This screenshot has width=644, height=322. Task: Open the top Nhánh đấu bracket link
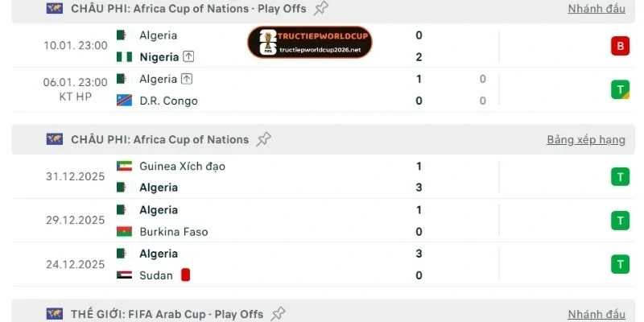(x=596, y=8)
